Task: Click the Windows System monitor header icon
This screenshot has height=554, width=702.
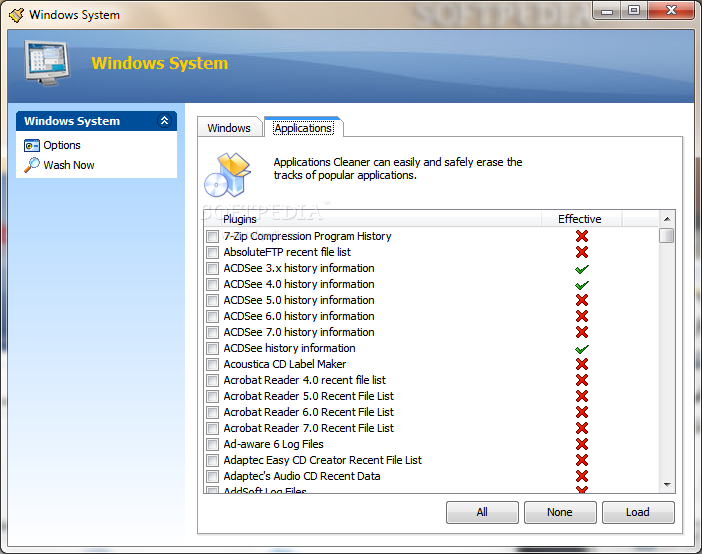Action: [x=47, y=63]
